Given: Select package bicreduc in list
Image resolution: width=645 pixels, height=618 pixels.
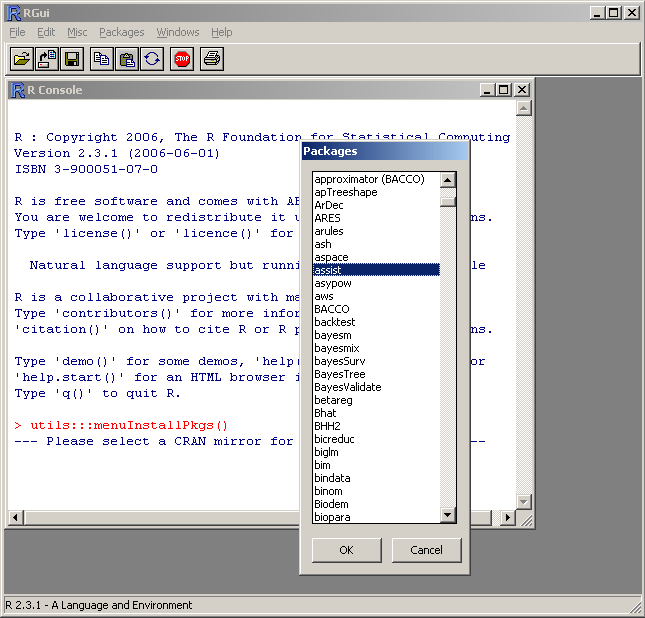Looking at the screenshot, I should 376,439.
